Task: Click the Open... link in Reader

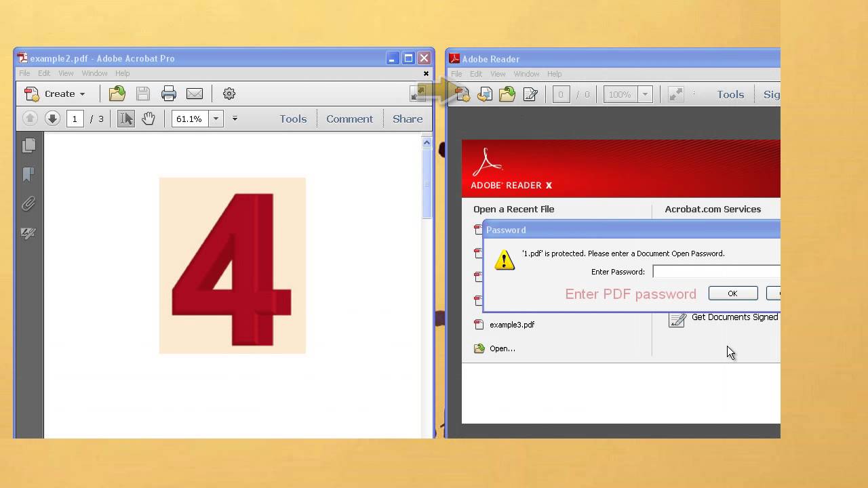Action: [x=502, y=348]
